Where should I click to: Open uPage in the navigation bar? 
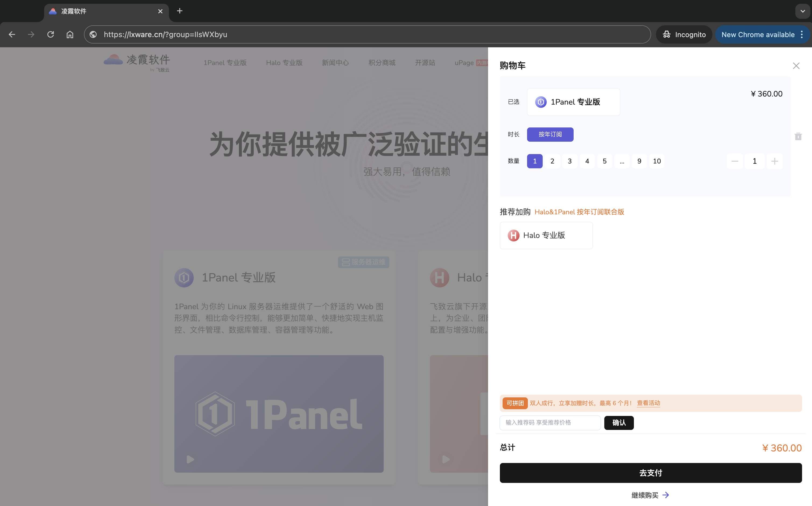click(464, 63)
